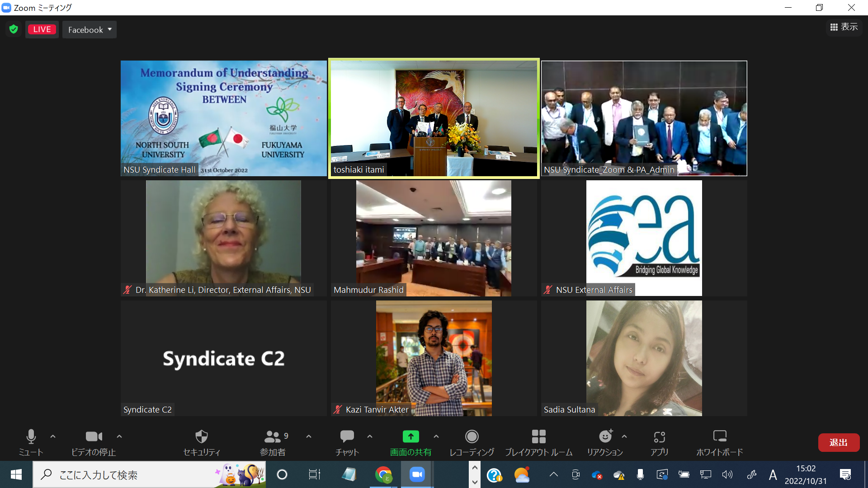Screen dimensions: 868x488
Task: Mute the microphone
Action: [x=31, y=437]
